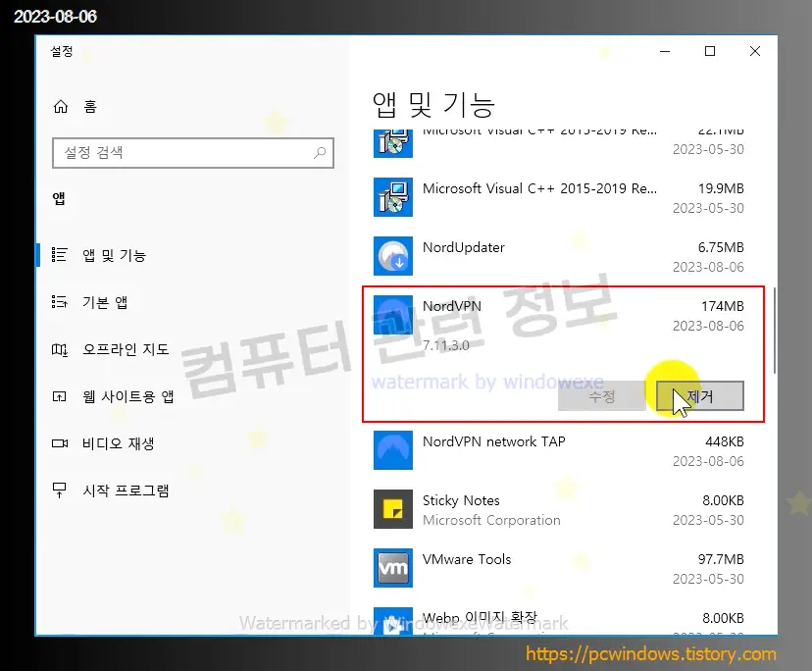Click Microsoft Corporation publisher under Sticky Notes
Screen dimensions: 812x671
pyautogui.click(x=491, y=520)
